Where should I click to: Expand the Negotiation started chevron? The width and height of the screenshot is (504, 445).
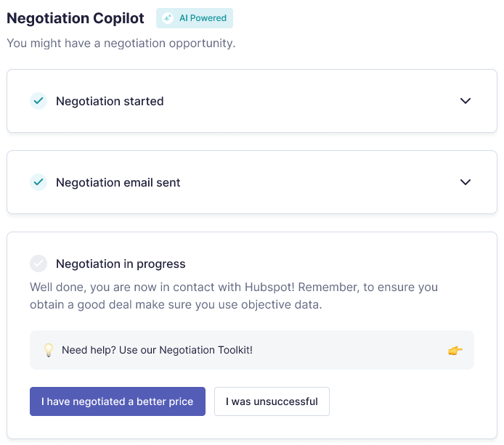coord(466,101)
